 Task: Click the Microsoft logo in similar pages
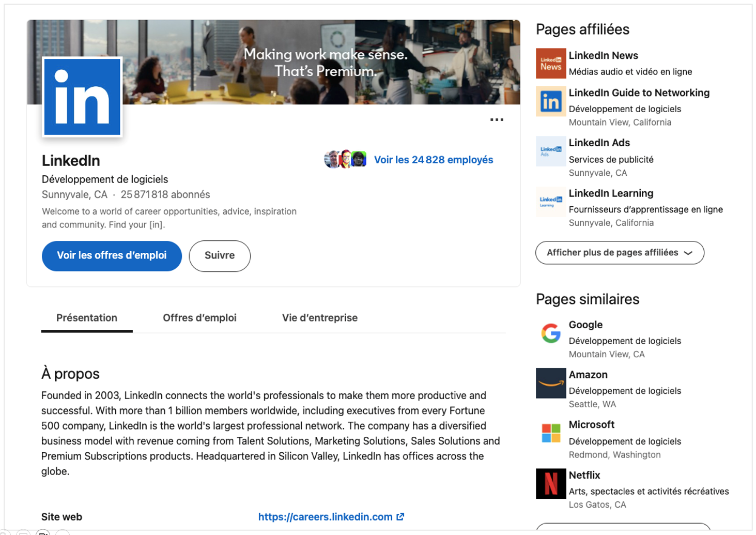click(551, 433)
